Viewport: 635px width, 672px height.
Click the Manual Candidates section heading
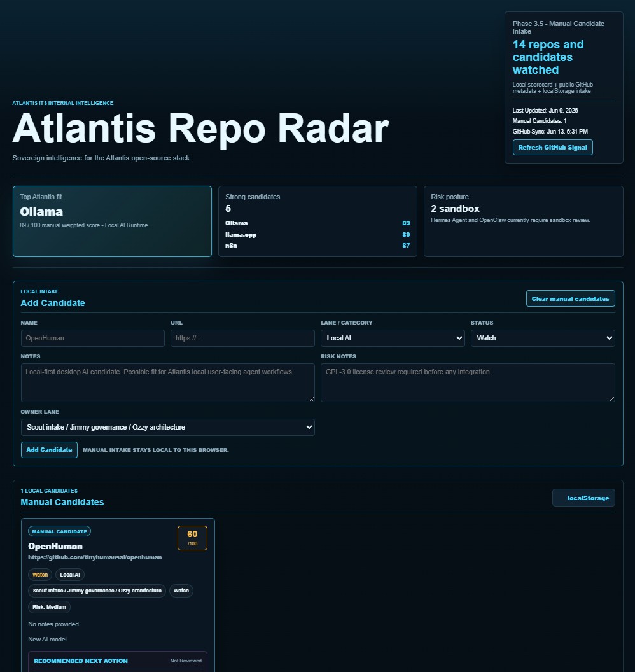tap(62, 502)
